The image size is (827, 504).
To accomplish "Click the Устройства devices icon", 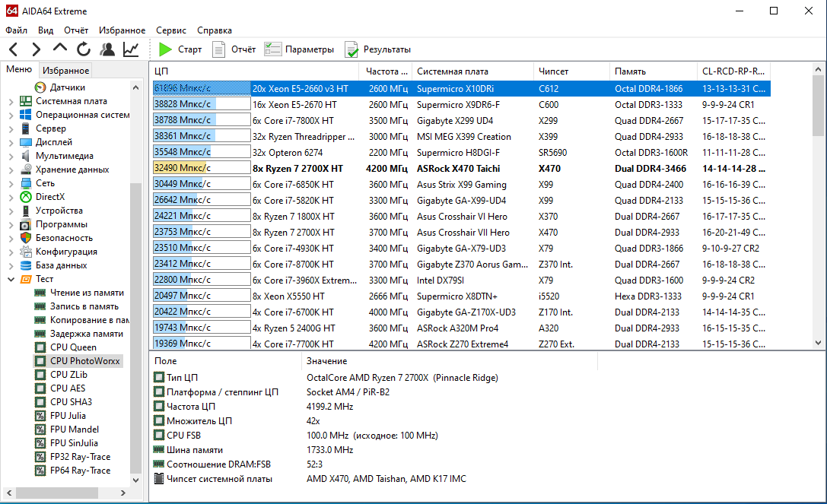I will (25, 211).
